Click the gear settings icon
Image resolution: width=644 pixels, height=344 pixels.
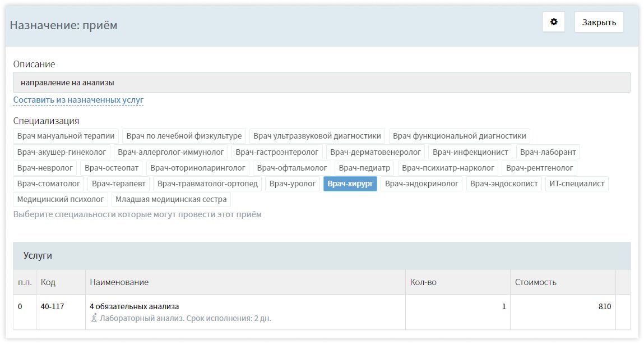(554, 22)
